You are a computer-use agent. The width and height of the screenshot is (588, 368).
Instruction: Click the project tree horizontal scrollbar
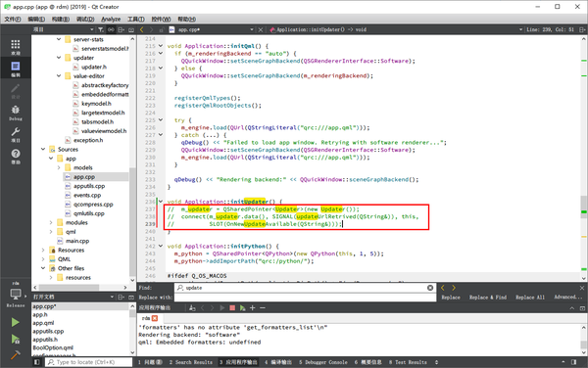[x=68, y=288]
